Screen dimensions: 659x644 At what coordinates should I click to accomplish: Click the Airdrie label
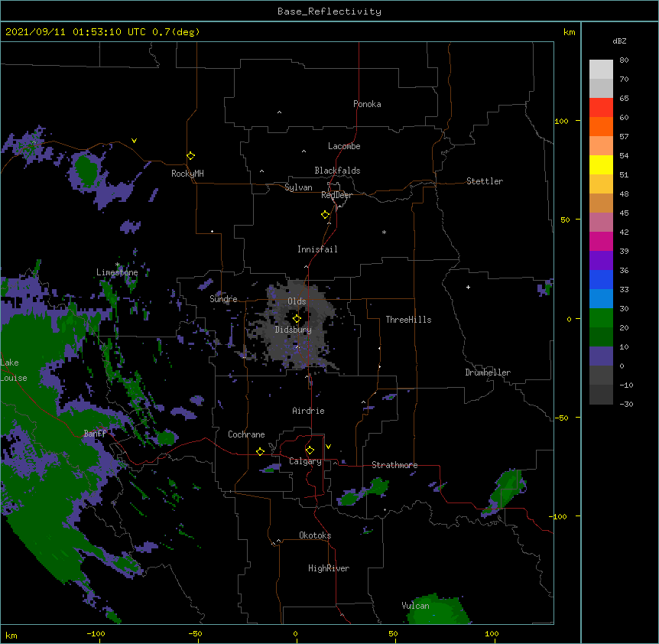click(x=309, y=411)
